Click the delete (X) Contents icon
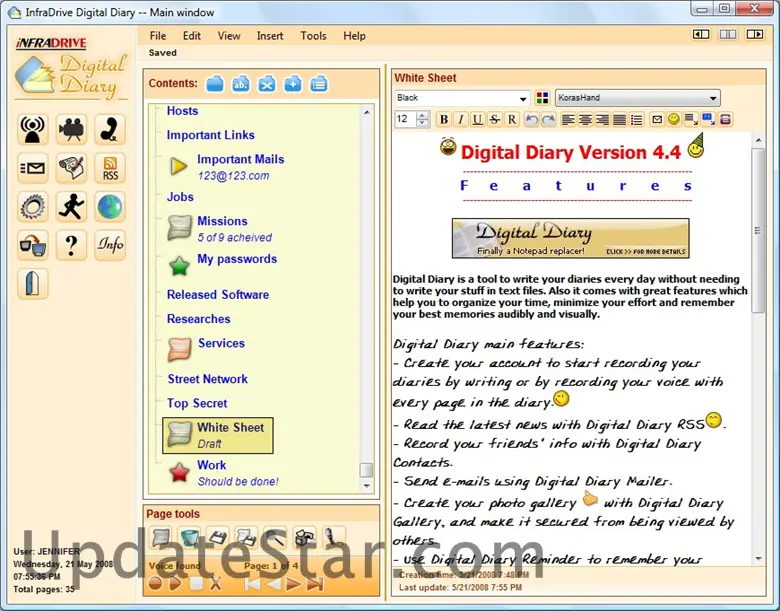 267,84
